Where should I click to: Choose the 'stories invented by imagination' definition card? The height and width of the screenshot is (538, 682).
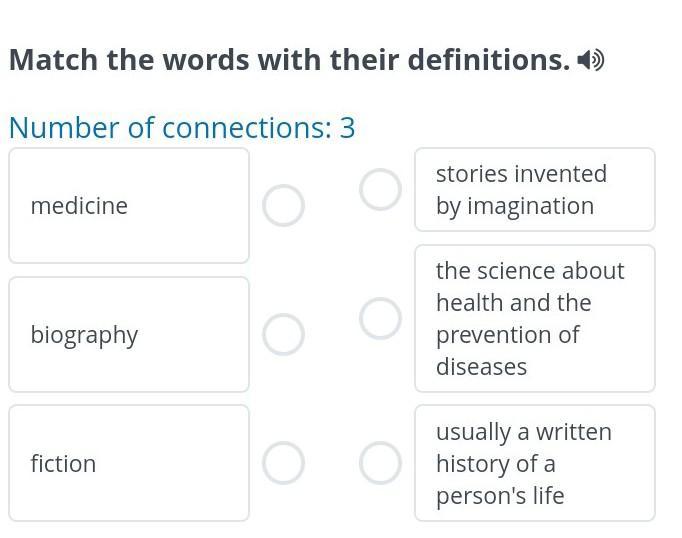[535, 190]
